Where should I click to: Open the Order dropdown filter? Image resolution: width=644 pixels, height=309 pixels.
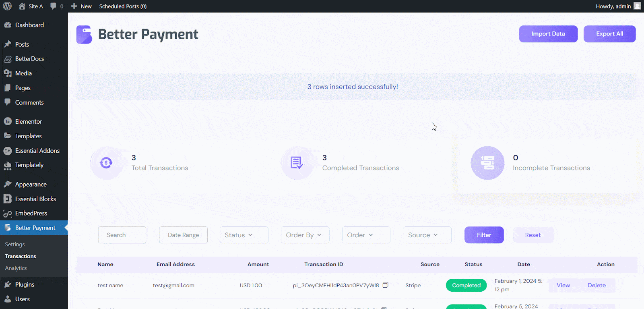coord(366,235)
